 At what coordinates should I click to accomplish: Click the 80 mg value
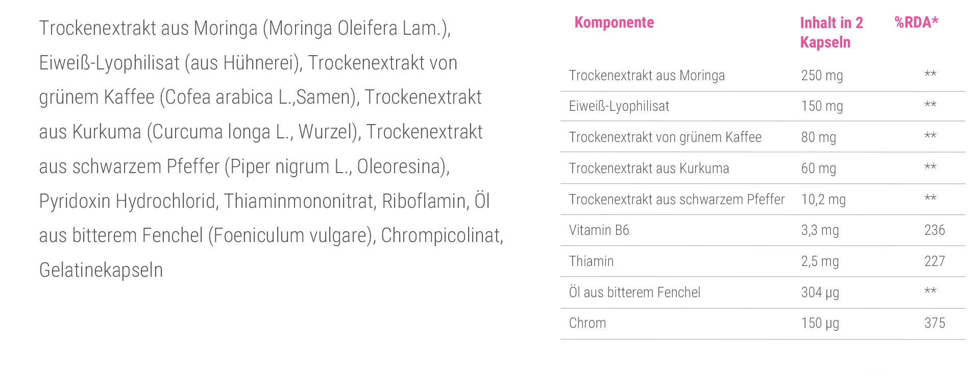click(818, 137)
